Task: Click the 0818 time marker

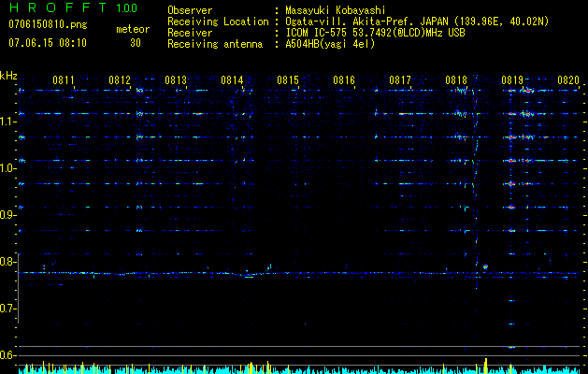Action: [x=456, y=80]
